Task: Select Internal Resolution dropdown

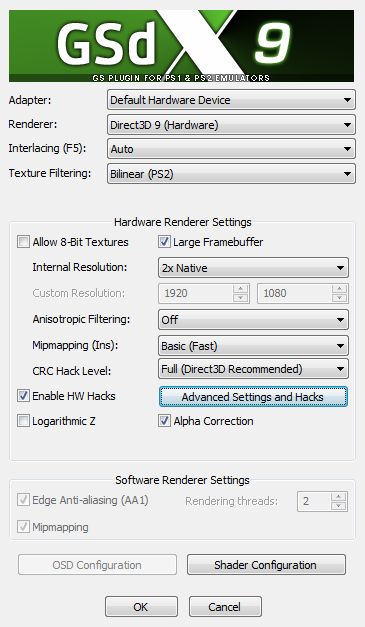Action: coord(253,268)
